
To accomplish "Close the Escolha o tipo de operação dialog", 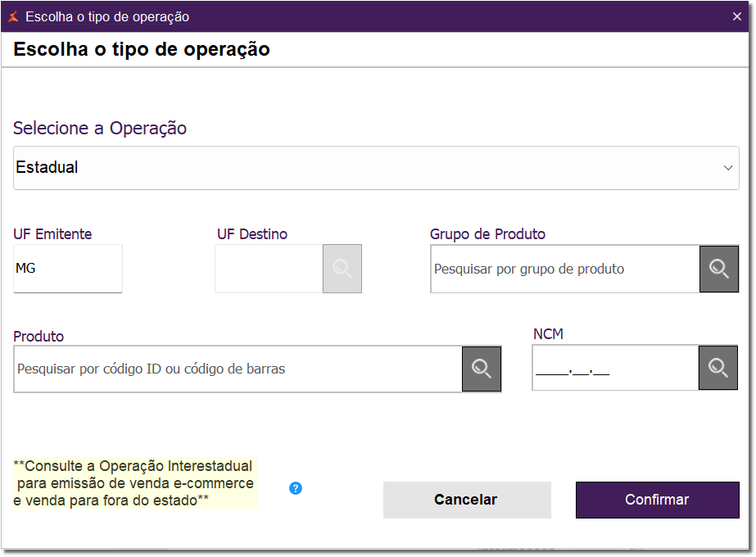I will tap(736, 16).
